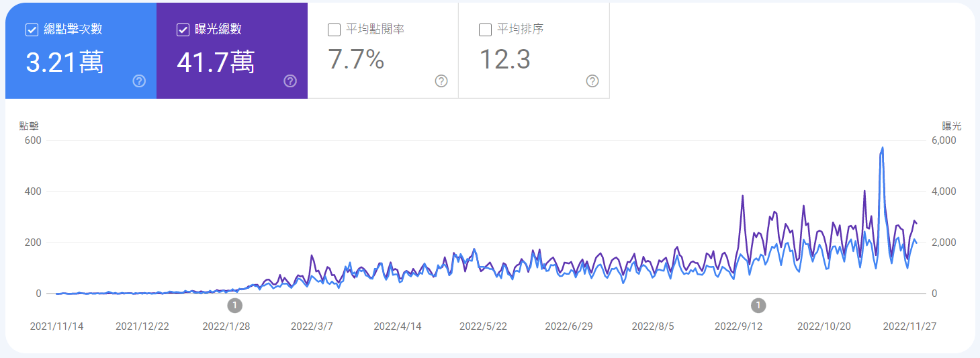Screen dimensions: 980x358
Task: Click the tallest spike in the chart
Action: (x=882, y=148)
